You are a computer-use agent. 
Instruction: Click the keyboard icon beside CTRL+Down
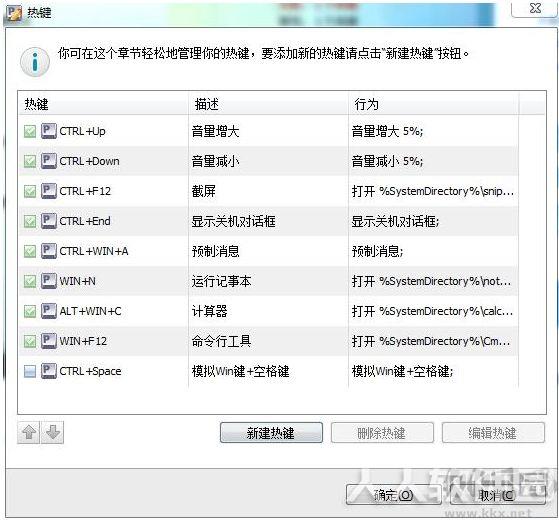pyautogui.click(x=49, y=161)
